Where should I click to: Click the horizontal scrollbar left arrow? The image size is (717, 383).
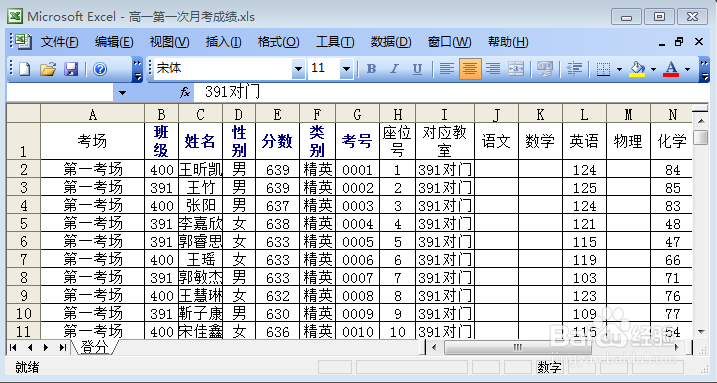(x=434, y=347)
